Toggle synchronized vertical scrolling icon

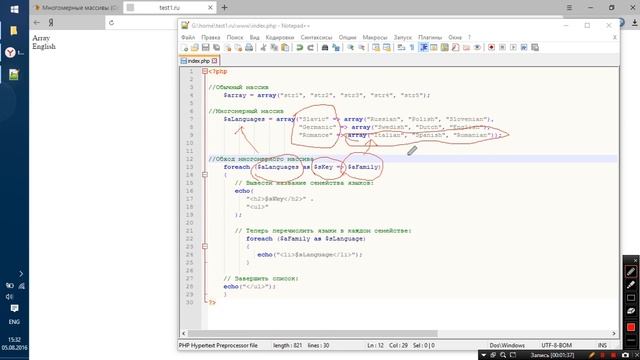point(376,48)
